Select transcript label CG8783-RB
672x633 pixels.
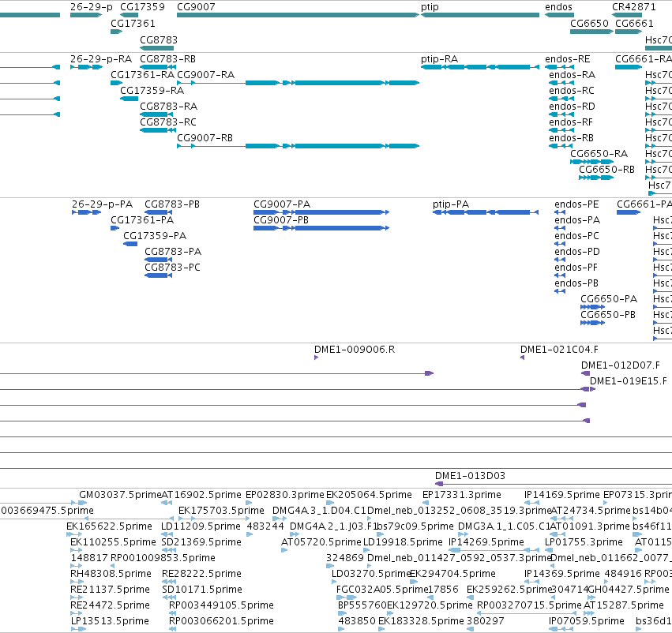click(167, 59)
